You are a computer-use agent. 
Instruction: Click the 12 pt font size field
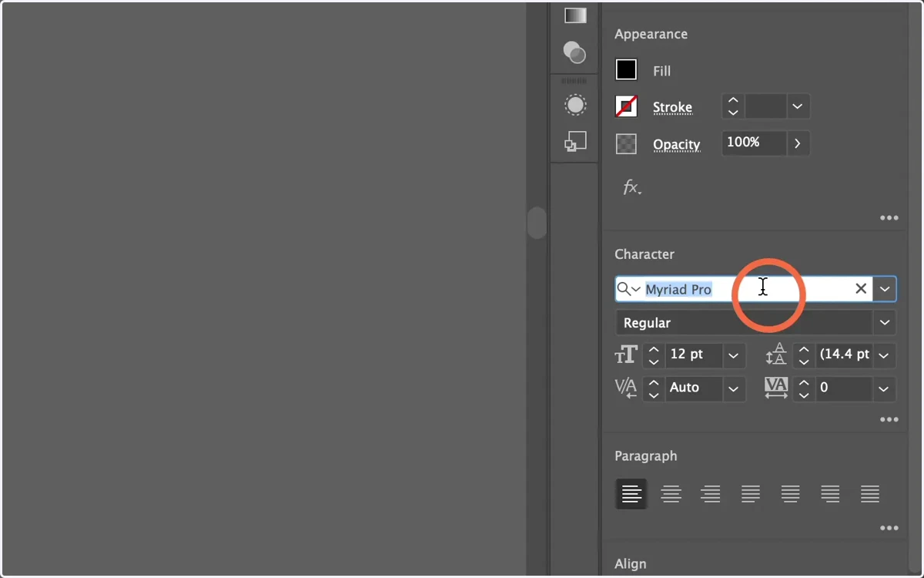[693, 355]
